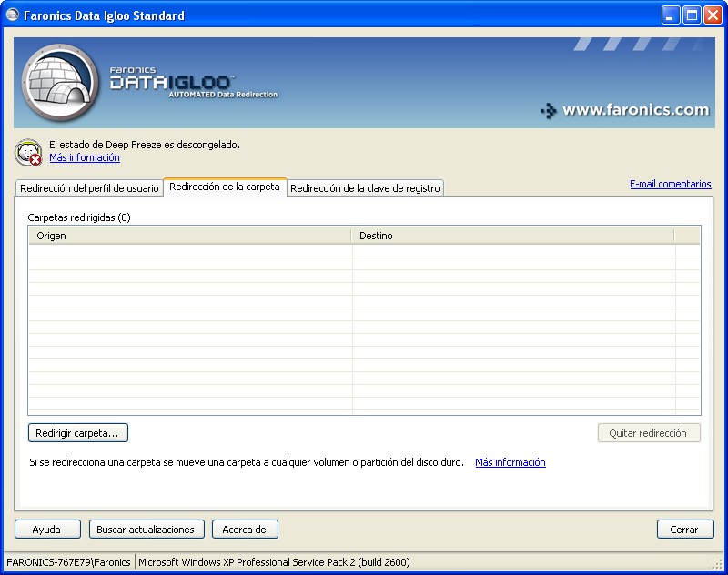Minimize the Data Igloo window

(x=671, y=15)
